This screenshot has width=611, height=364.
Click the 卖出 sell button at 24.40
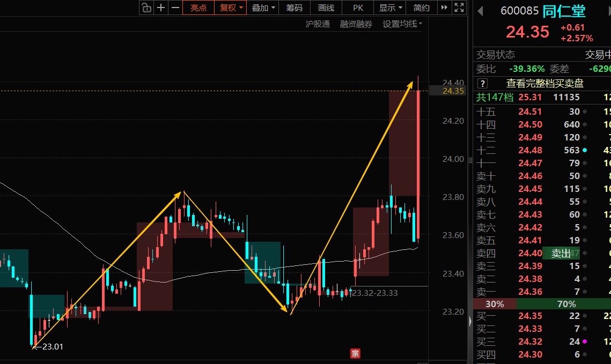click(561, 254)
